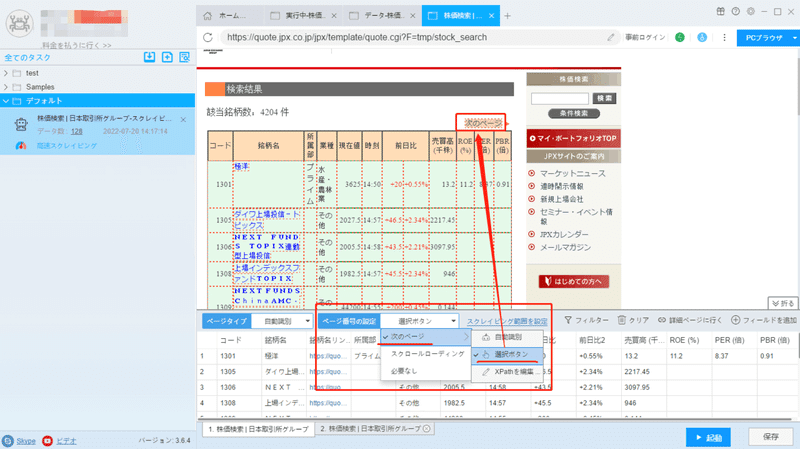
Task: Click the search tasks icon
Action: point(185,57)
